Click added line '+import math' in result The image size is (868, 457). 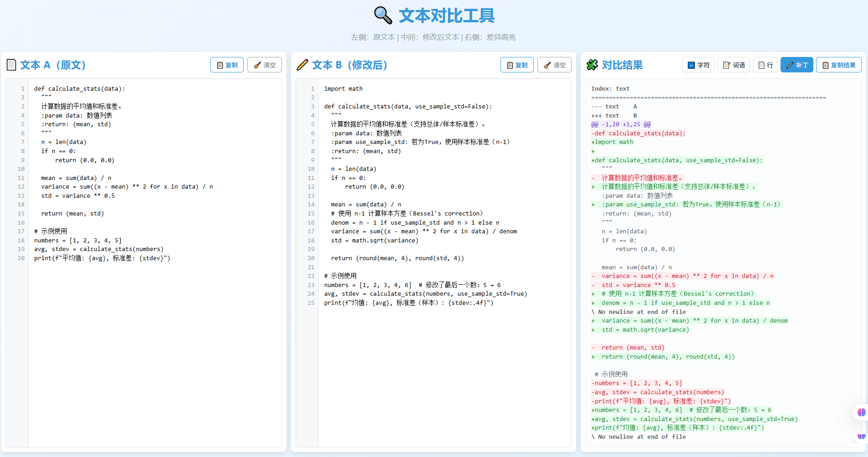coord(613,142)
